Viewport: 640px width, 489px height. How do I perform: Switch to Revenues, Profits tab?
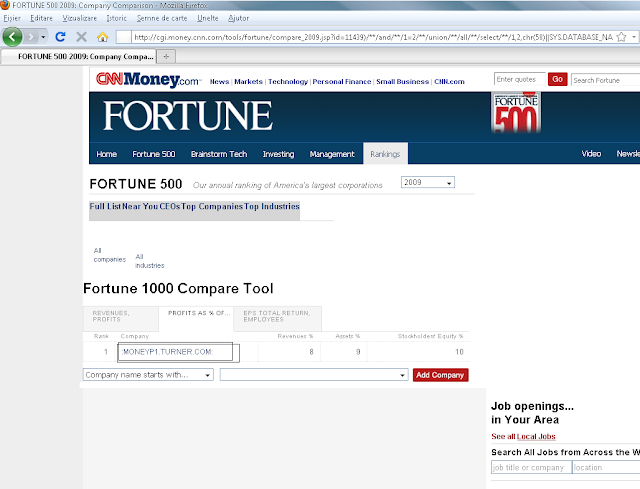coord(121,319)
